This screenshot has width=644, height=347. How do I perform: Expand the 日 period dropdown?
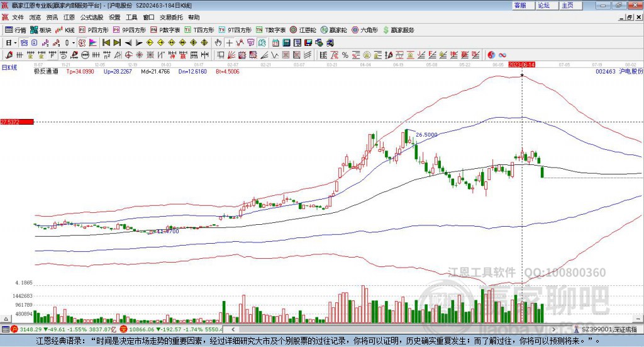pyautogui.click(x=15, y=43)
